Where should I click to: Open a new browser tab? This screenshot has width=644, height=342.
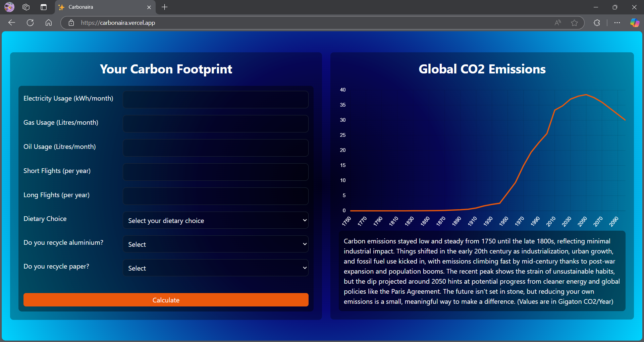pos(164,7)
